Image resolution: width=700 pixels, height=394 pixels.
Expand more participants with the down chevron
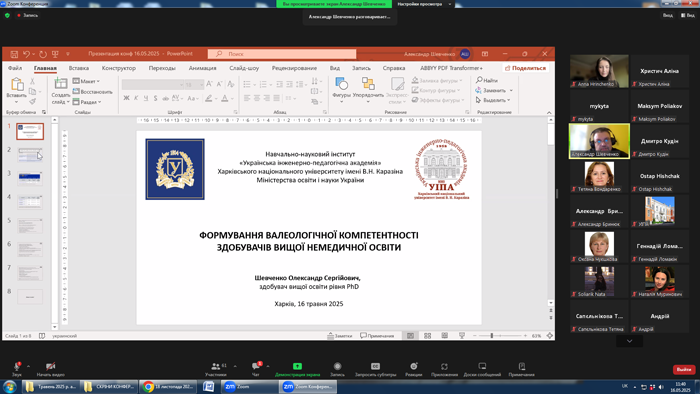[629, 341]
